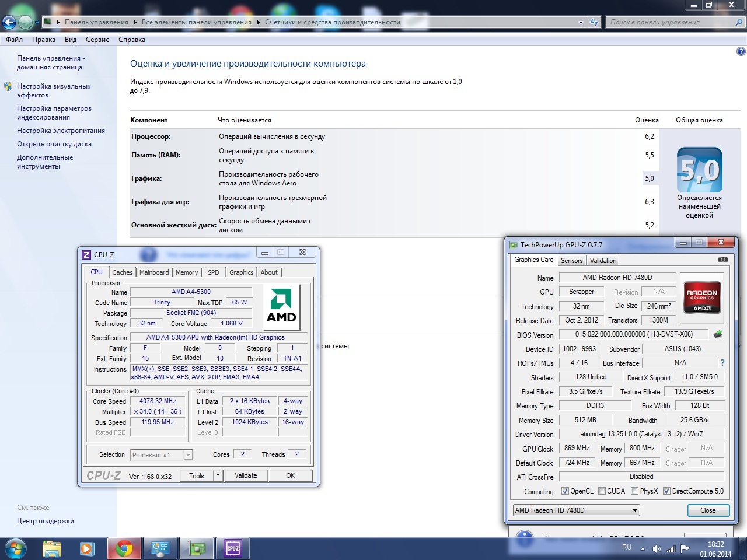The image size is (747, 560).
Task: Open Google Chrome from the taskbar
Action: coord(124,548)
